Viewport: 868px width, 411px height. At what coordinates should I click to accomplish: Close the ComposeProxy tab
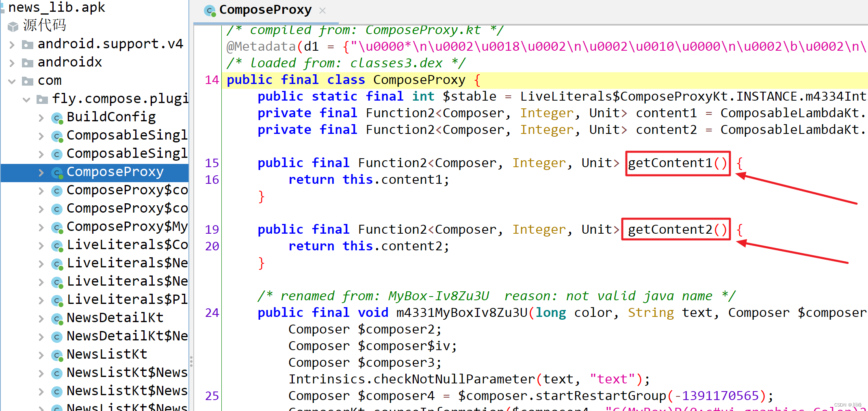pos(323,11)
